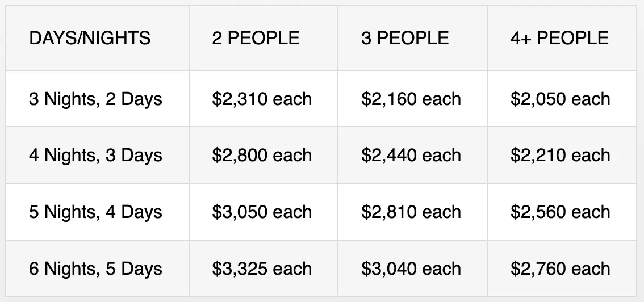
Task: Select the $2,810 each price cell
Action: [411, 212]
